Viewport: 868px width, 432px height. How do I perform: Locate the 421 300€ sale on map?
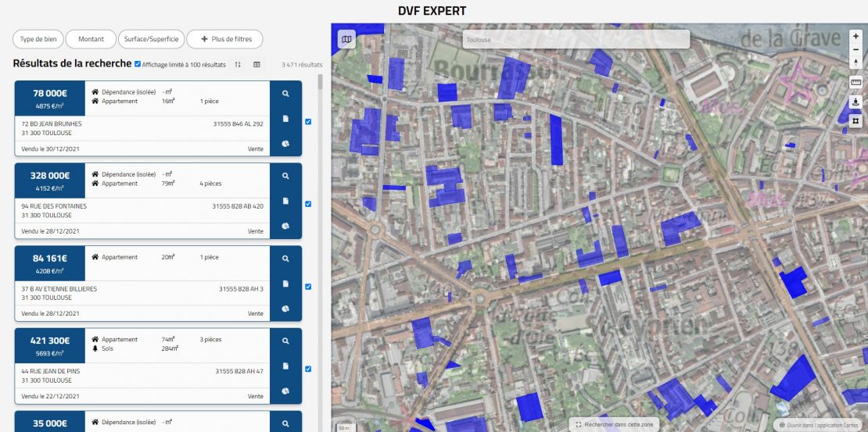[285, 341]
